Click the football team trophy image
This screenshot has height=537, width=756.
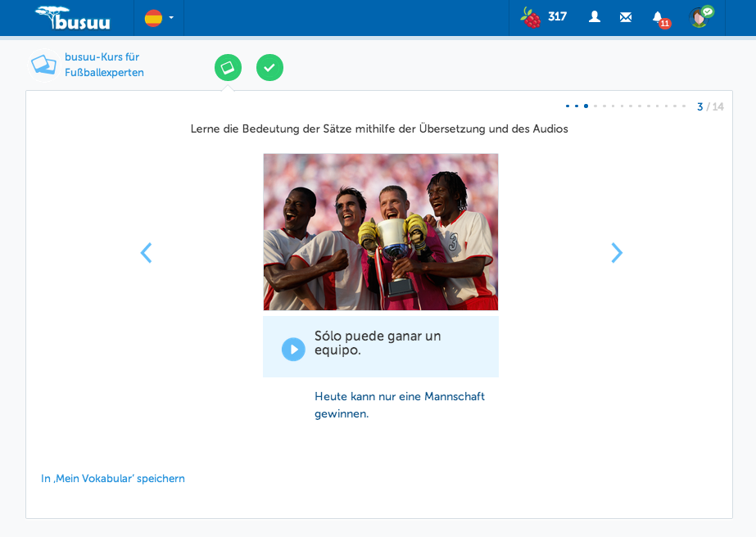click(380, 232)
